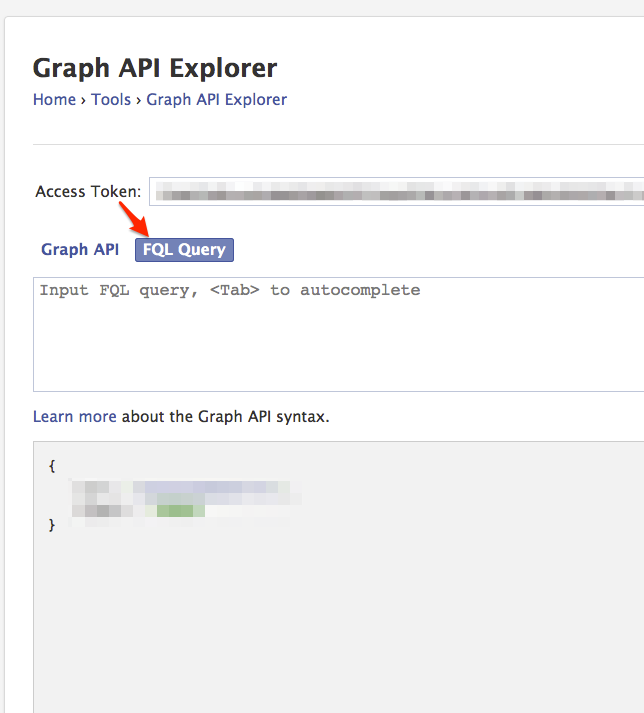This screenshot has height=713, width=644.
Task: Click the 'about the Graph API syntax' text
Action: 226,417
